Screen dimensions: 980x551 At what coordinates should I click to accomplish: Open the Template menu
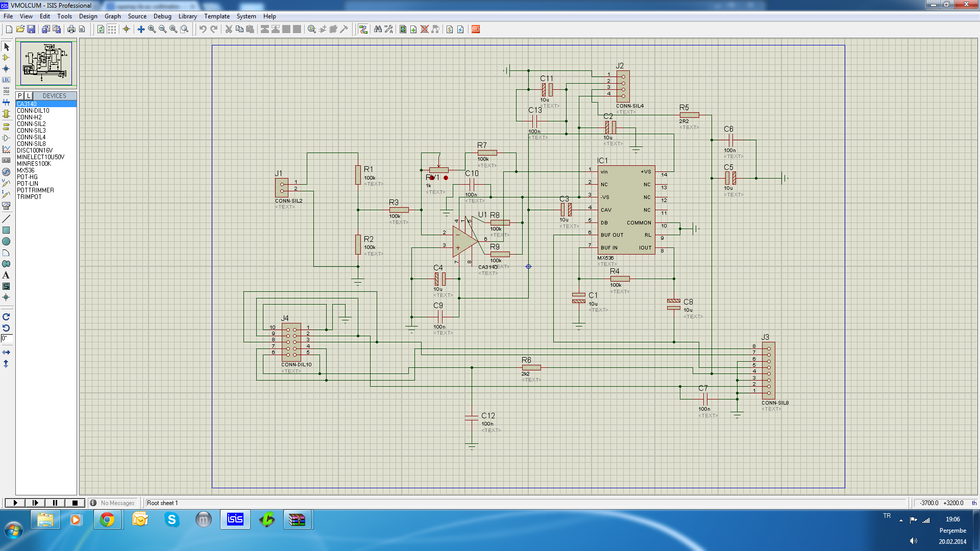click(217, 16)
